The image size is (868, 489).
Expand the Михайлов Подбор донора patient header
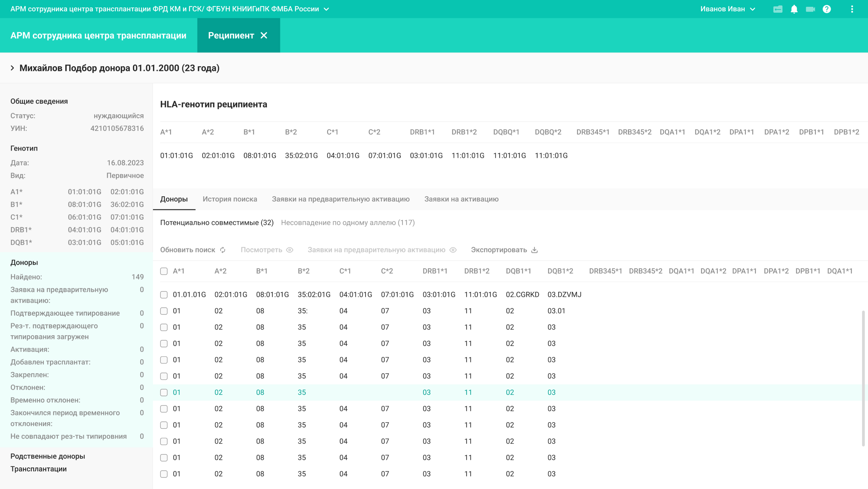click(12, 68)
